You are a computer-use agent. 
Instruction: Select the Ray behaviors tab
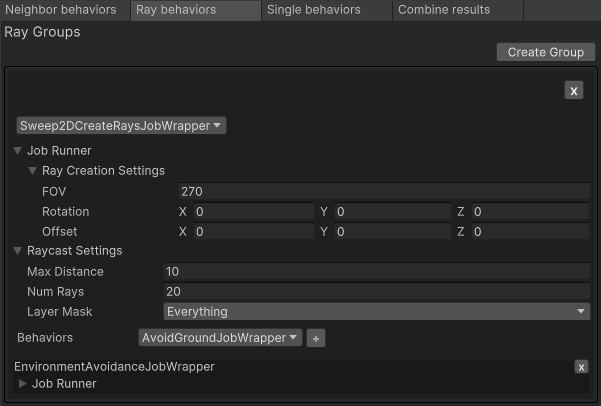(x=196, y=10)
